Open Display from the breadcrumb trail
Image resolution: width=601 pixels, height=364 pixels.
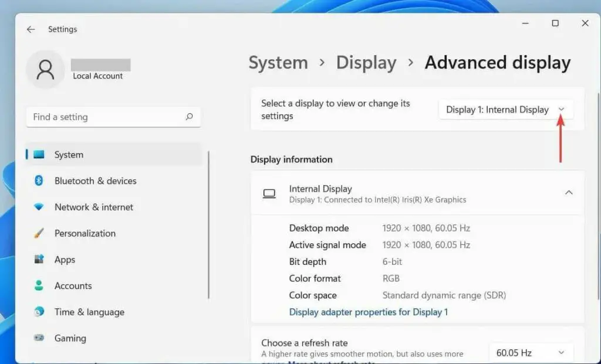[x=366, y=62]
